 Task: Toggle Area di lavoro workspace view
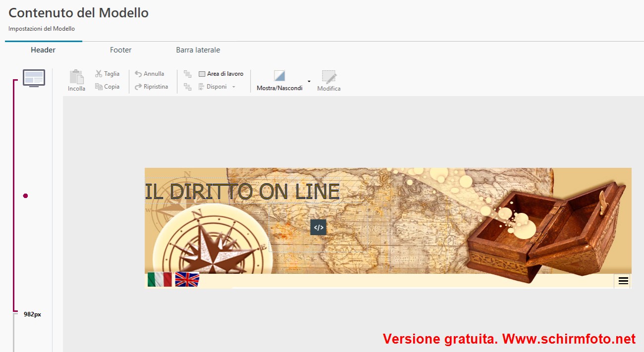pyautogui.click(x=221, y=74)
